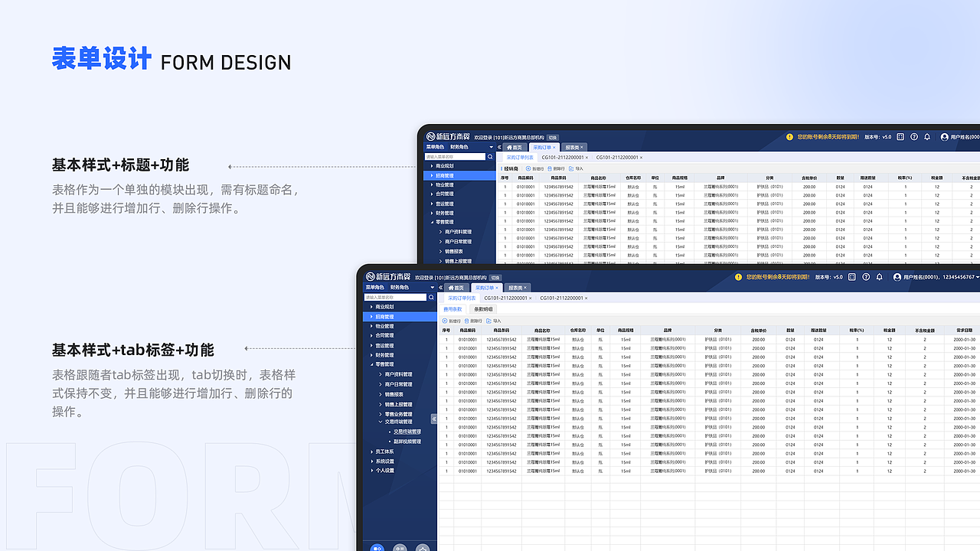Switch to the 采购订单 tab in the upper window
980x551 pixels.
pyautogui.click(x=544, y=148)
